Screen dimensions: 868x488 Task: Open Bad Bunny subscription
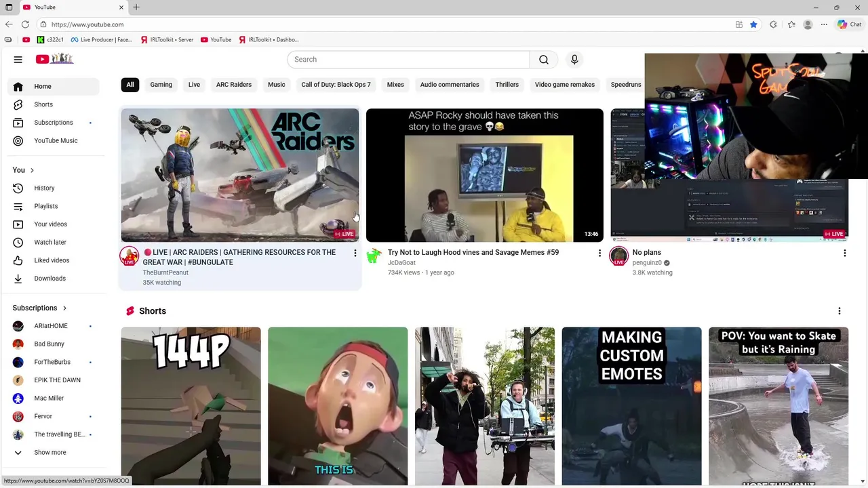click(x=54, y=344)
